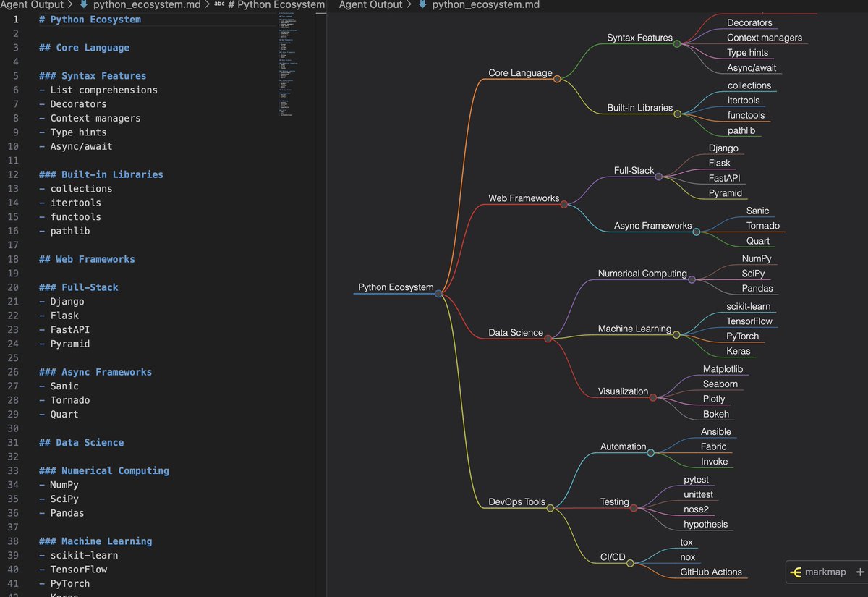Collapse the DevOps Tools branch circle
This screenshot has width=868, height=597.
click(x=552, y=508)
